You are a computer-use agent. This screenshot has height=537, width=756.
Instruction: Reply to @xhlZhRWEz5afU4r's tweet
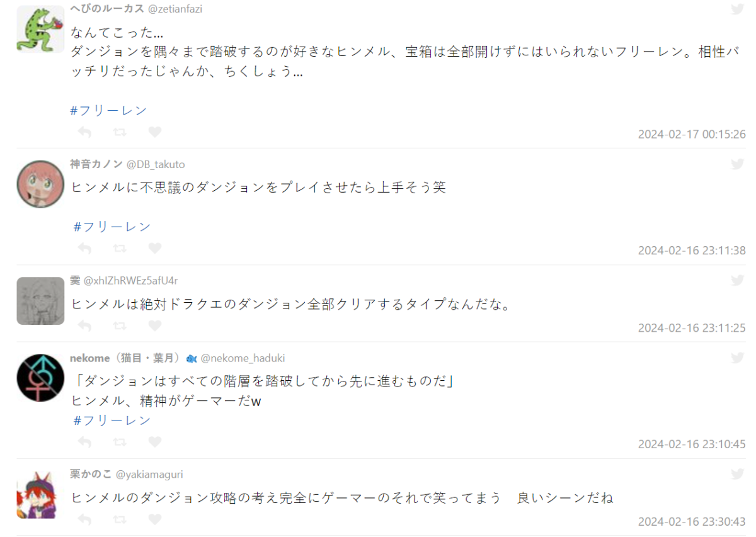84,325
